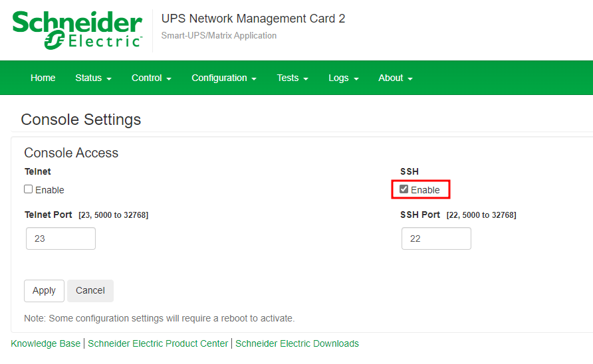Click the Console Access section title
Screen dimensions: 593x364
71,153
